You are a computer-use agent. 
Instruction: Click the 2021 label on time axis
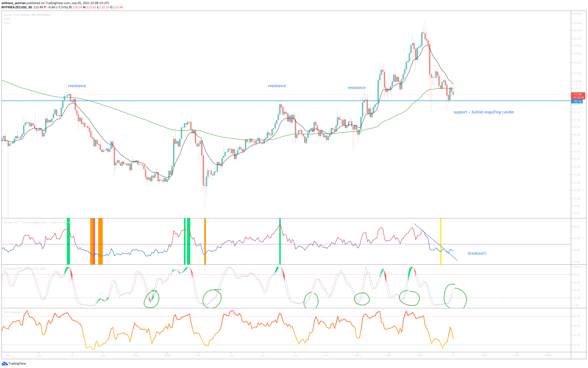pyautogui.click(x=358, y=355)
